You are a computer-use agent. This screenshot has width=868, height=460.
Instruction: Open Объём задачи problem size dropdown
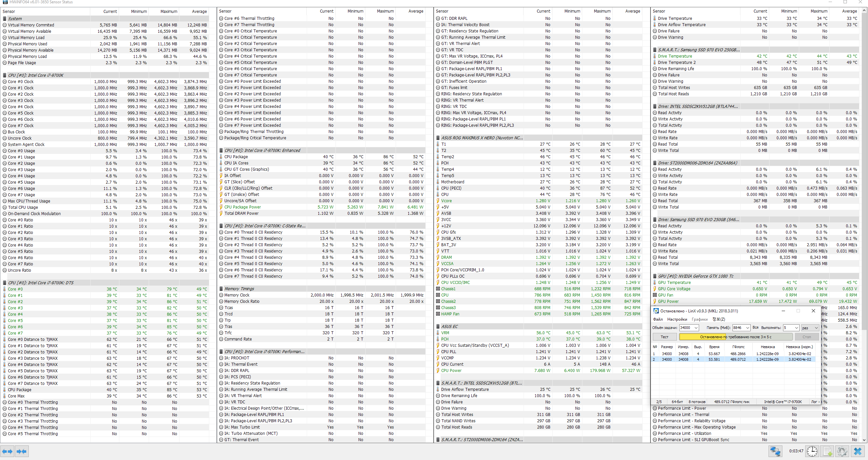(696, 328)
